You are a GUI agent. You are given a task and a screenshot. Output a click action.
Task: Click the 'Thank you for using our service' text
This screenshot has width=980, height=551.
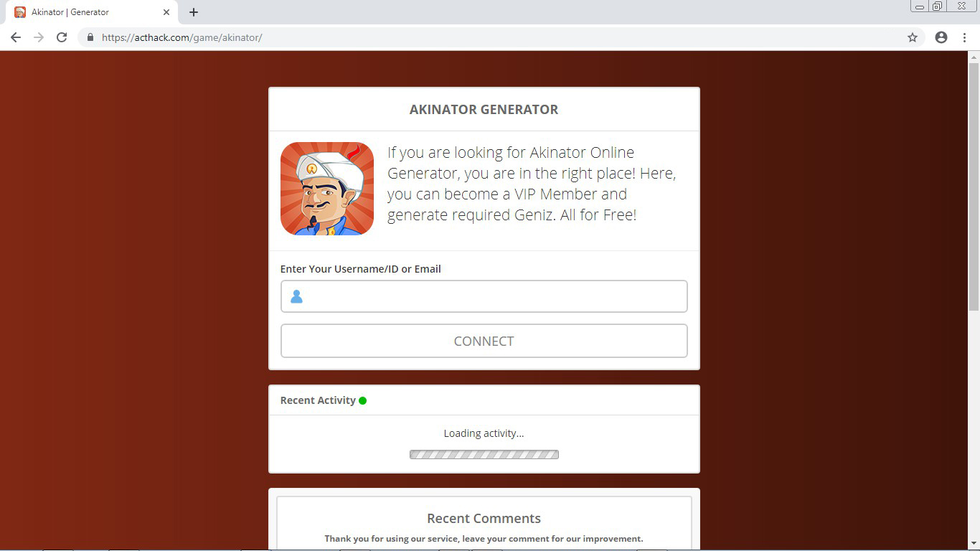point(484,539)
